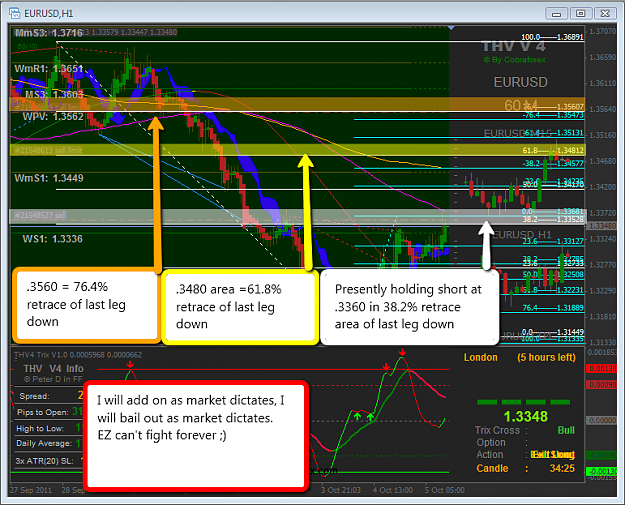Click the red 0.00090 Trix level tag
This screenshot has width=625, height=505.
click(x=601, y=385)
